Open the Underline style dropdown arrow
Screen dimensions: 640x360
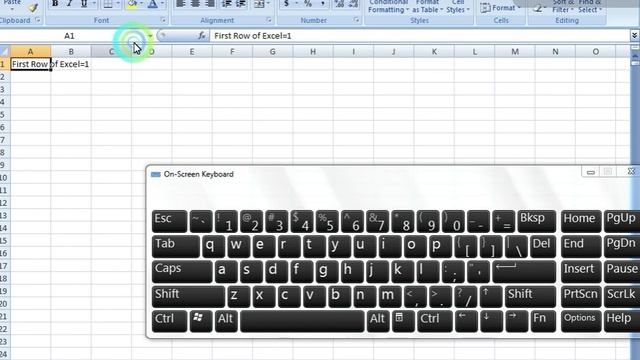[93, 4]
